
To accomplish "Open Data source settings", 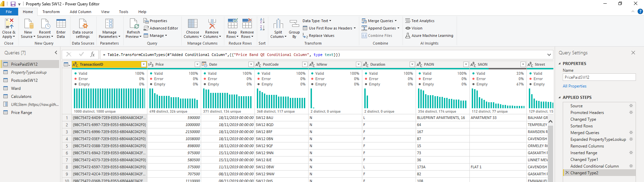I will click(83, 24).
